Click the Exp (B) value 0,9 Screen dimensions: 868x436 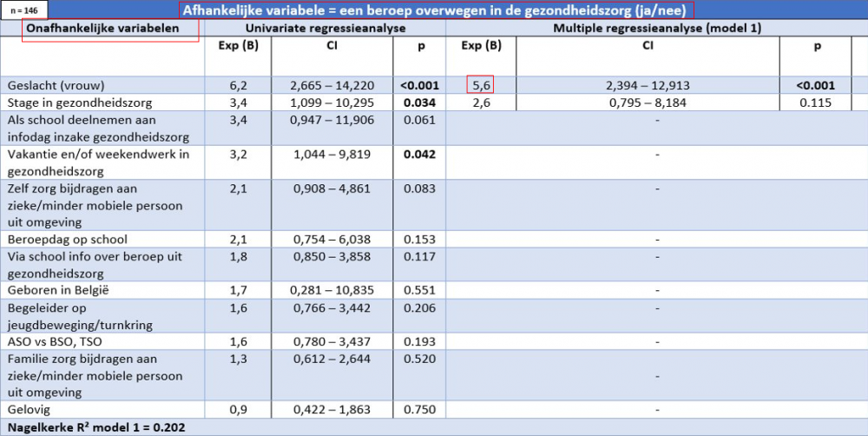tap(238, 410)
